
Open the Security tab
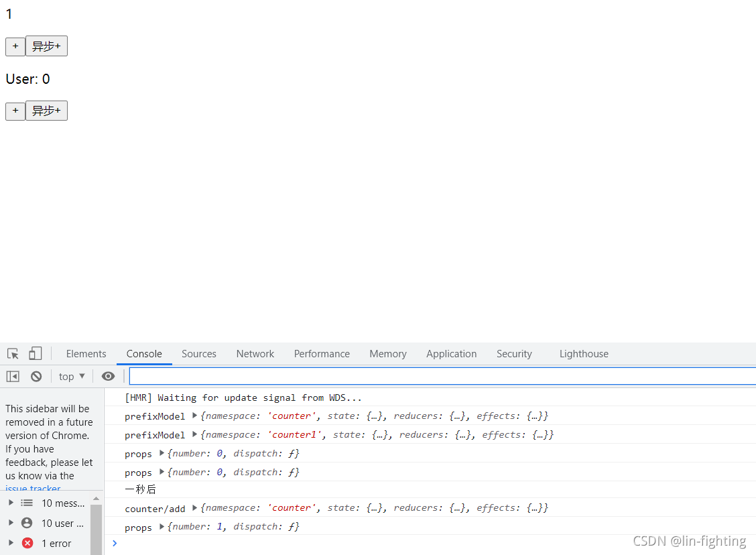(x=514, y=353)
